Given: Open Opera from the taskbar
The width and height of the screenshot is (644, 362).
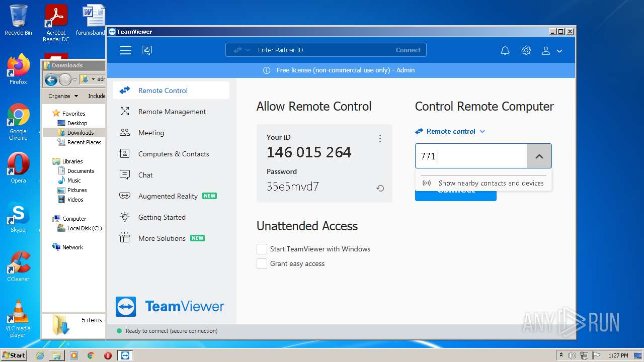Looking at the screenshot, I should click(x=108, y=355).
